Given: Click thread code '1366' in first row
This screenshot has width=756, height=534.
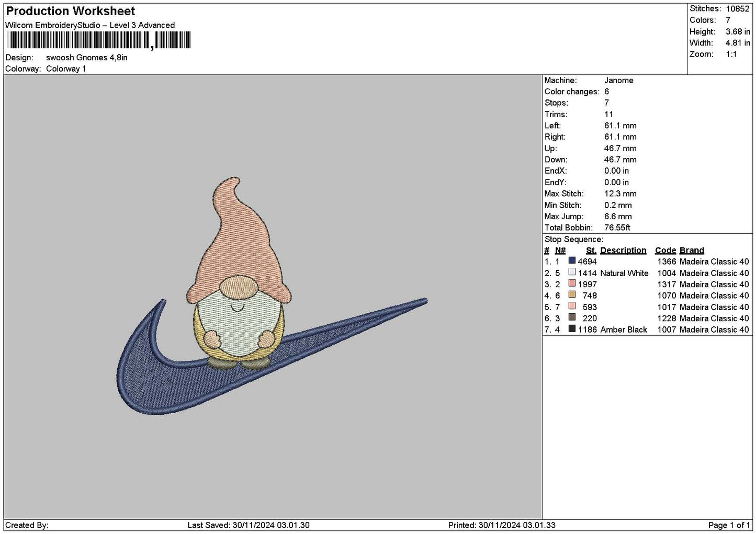Looking at the screenshot, I should (x=667, y=262).
